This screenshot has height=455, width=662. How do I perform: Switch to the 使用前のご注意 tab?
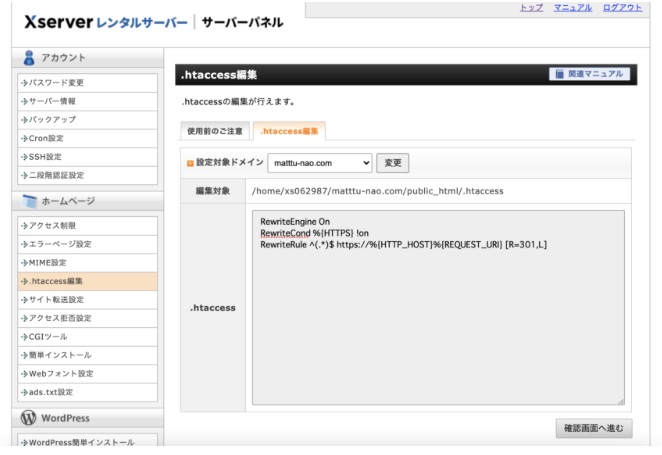coord(214,131)
